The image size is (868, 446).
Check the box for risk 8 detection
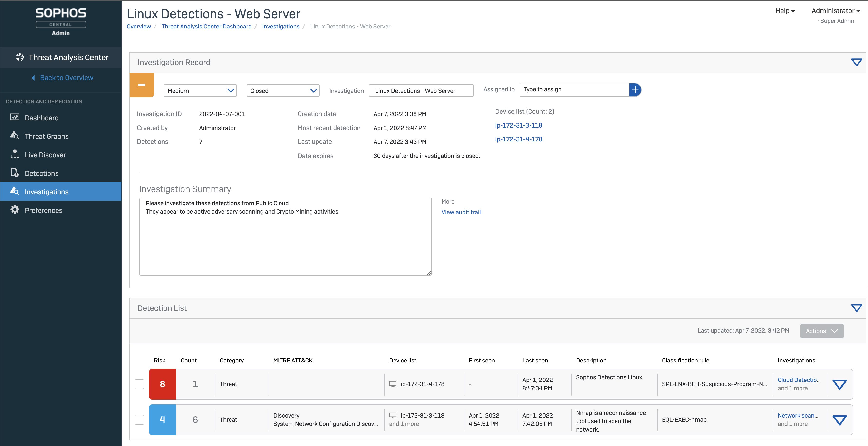[x=139, y=384]
